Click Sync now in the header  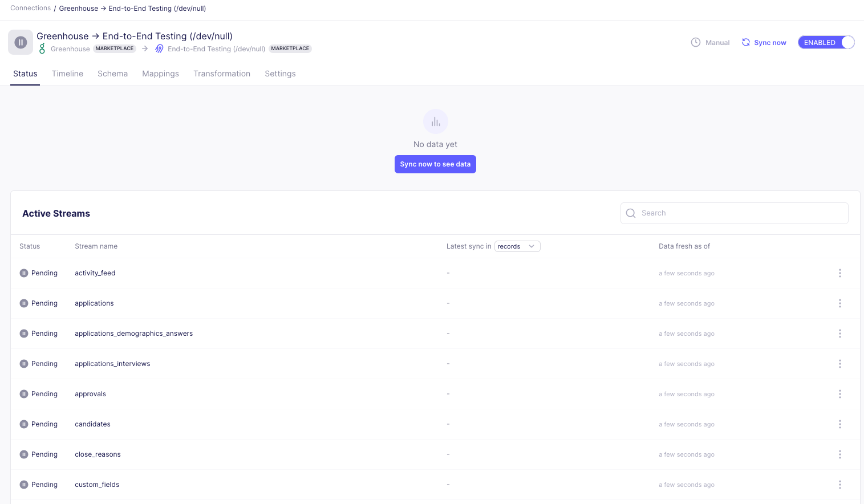coord(764,42)
